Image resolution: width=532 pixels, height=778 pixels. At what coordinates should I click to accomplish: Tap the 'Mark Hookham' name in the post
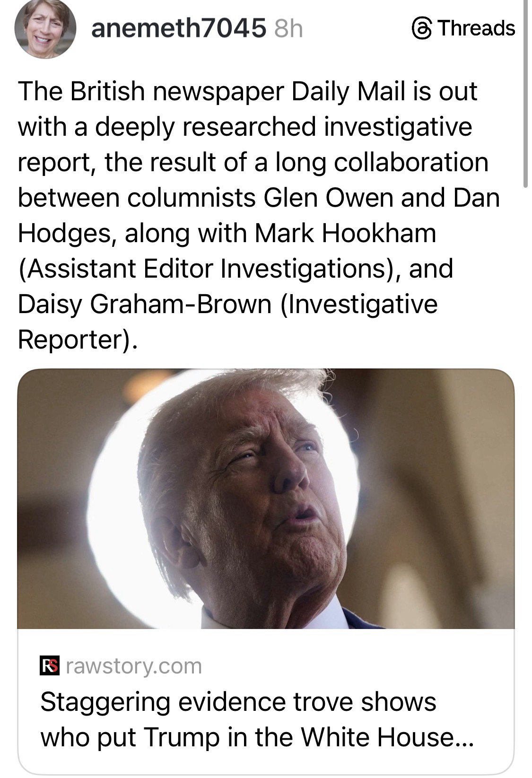345,233
